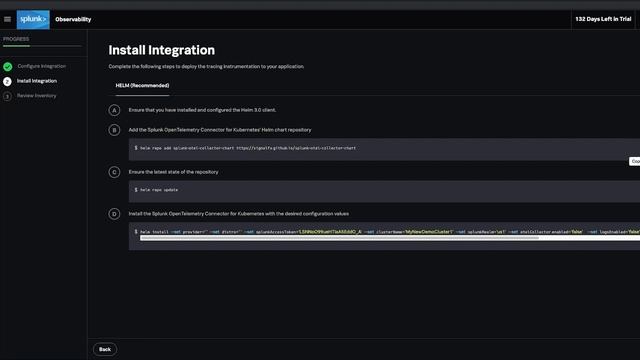This screenshot has width=640, height=360.
Task: Click the step 2 number circle
Action: (x=7, y=82)
